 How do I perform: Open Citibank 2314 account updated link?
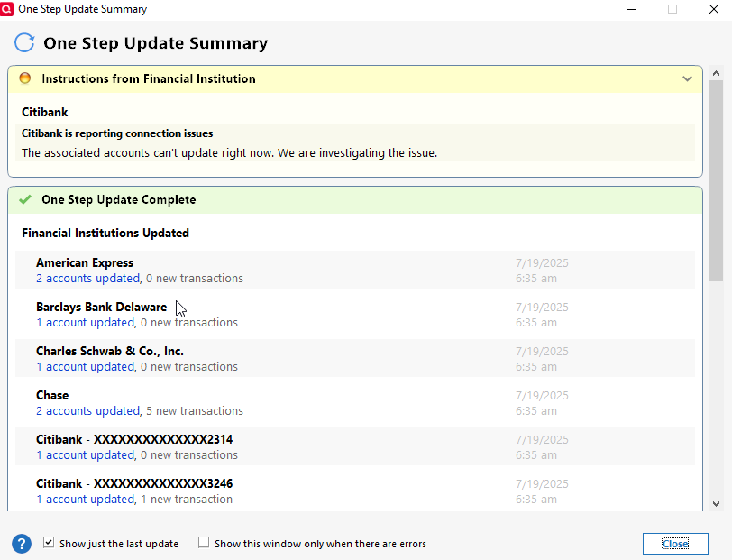click(x=86, y=454)
